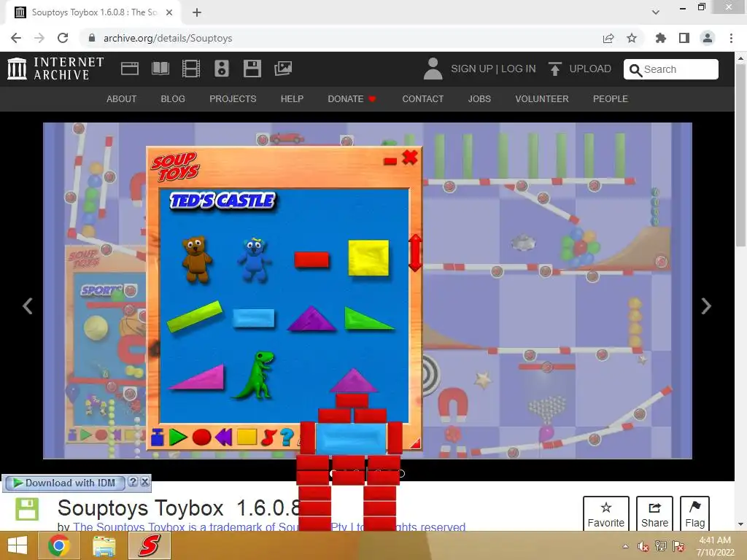The height and width of the screenshot is (560, 747).
Task: Minimize the toybox using the red bar
Action: pos(390,161)
